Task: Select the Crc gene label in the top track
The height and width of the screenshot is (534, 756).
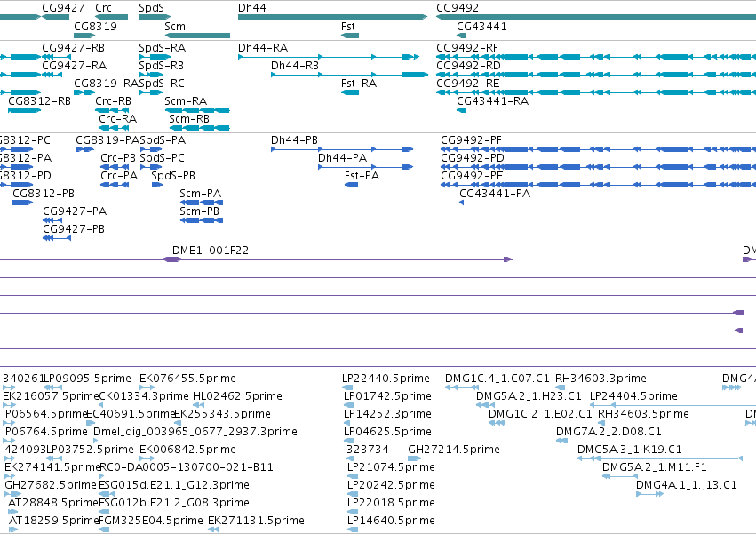Action: tap(103, 8)
